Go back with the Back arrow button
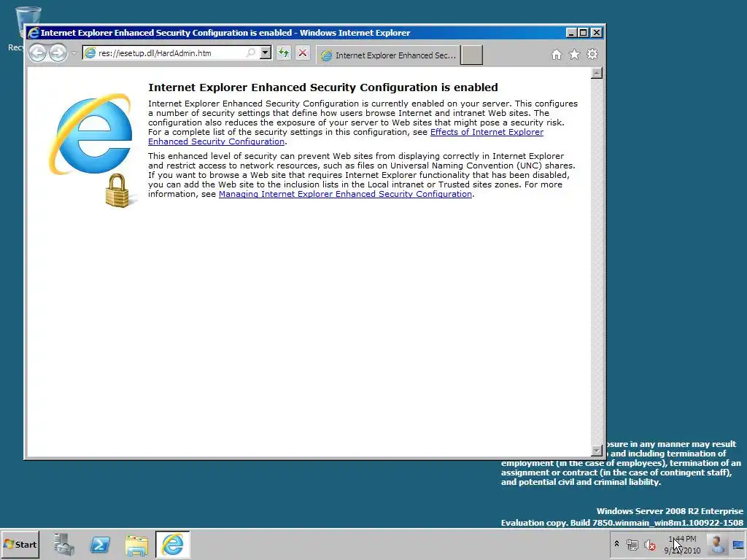This screenshot has height=560, width=747. pyautogui.click(x=38, y=52)
